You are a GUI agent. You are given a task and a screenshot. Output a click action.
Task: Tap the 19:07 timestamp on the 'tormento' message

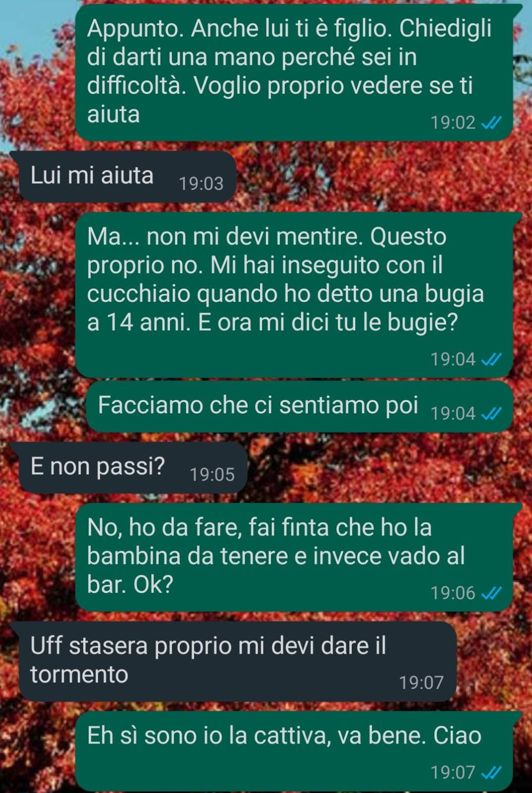tap(422, 682)
